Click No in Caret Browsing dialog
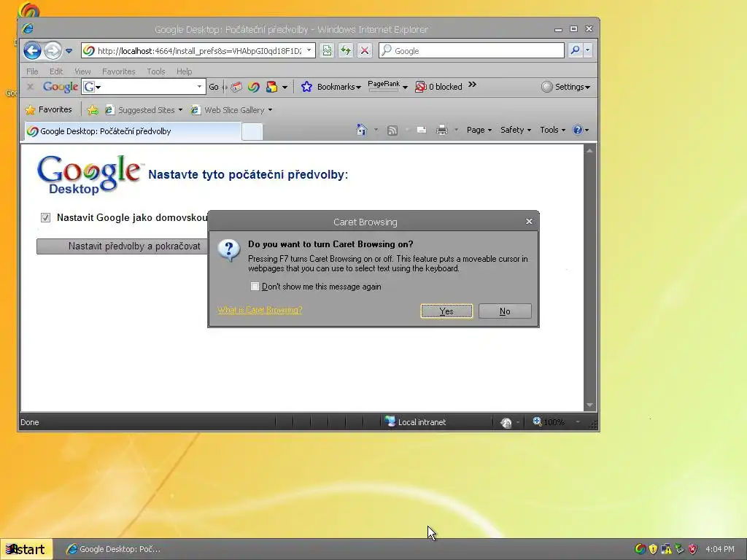This screenshot has width=747, height=560. pyautogui.click(x=505, y=311)
